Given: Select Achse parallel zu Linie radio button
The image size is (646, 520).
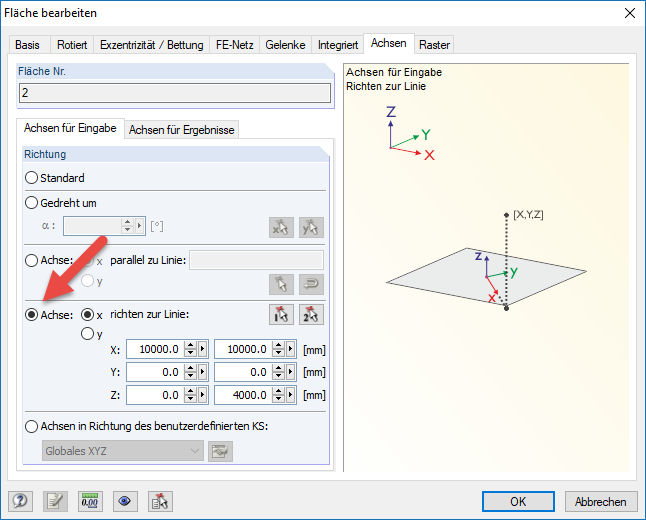Looking at the screenshot, I should tap(31, 260).
